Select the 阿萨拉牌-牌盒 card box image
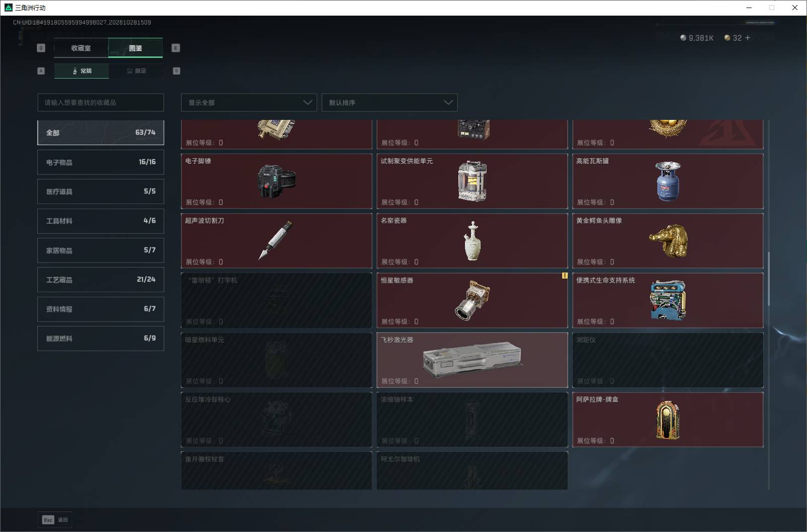 click(x=668, y=420)
